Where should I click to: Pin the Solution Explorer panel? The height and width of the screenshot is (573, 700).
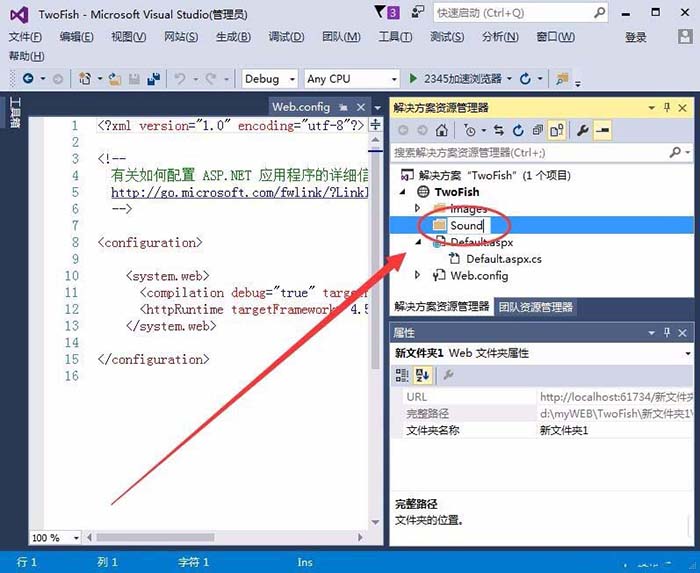pos(667,108)
